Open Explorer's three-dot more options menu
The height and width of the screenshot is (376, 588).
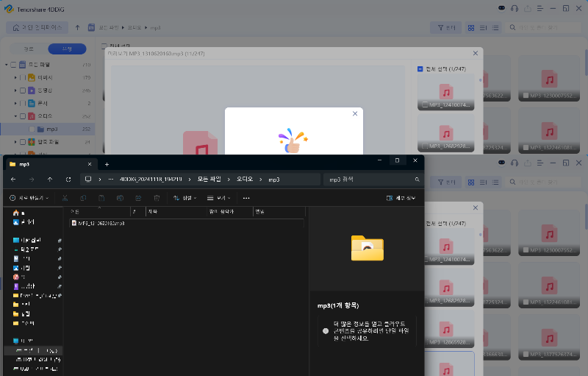point(246,198)
